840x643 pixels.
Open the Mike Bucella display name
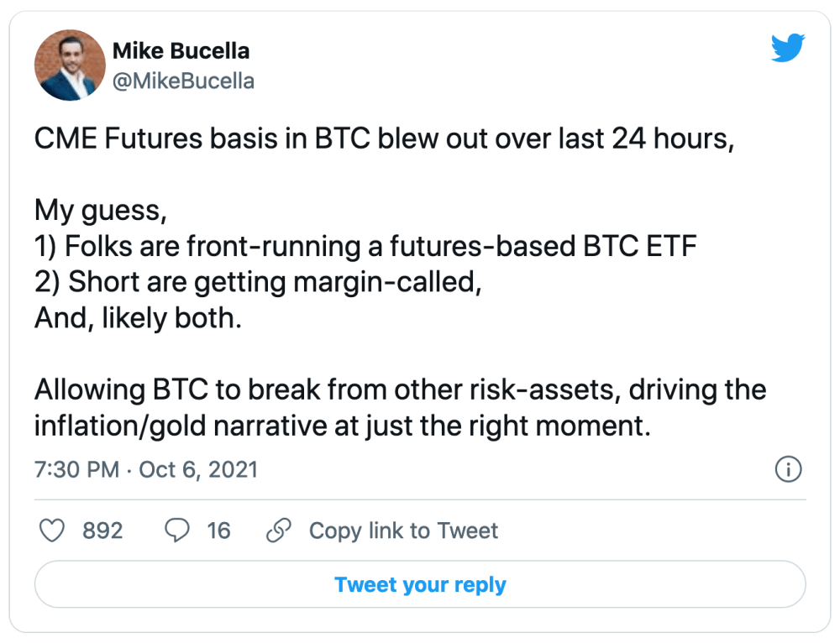point(181,51)
